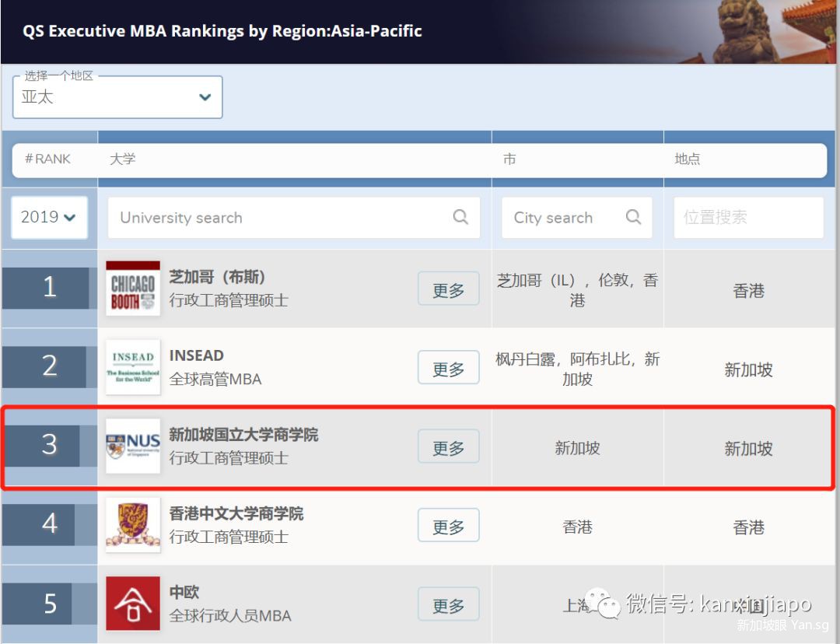Click the CEIBS red logo

pos(133,604)
